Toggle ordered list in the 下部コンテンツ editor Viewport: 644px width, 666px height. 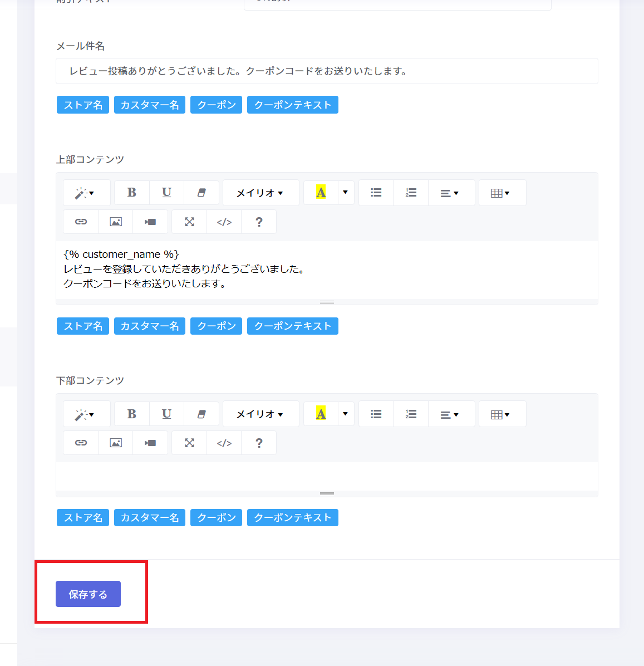(411, 414)
